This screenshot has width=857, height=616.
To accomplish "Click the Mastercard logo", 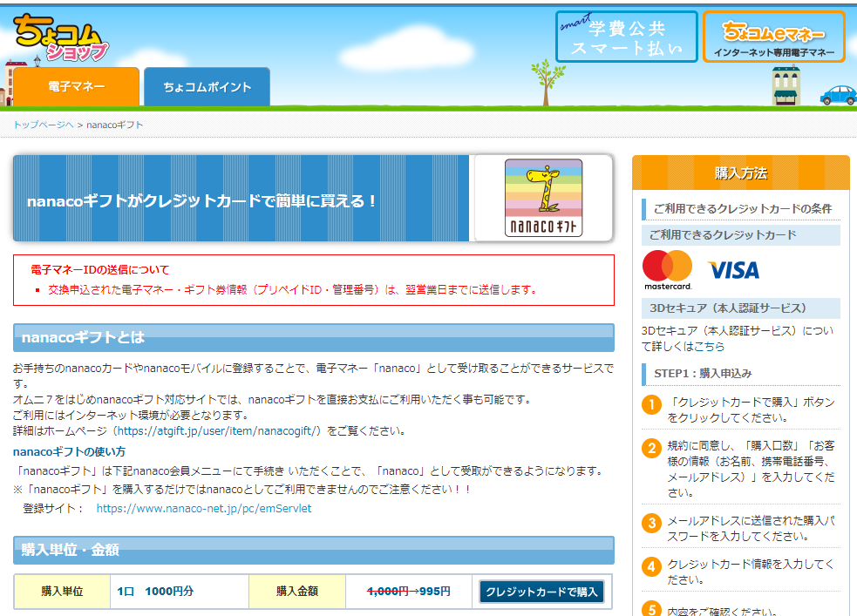I will coord(667,270).
